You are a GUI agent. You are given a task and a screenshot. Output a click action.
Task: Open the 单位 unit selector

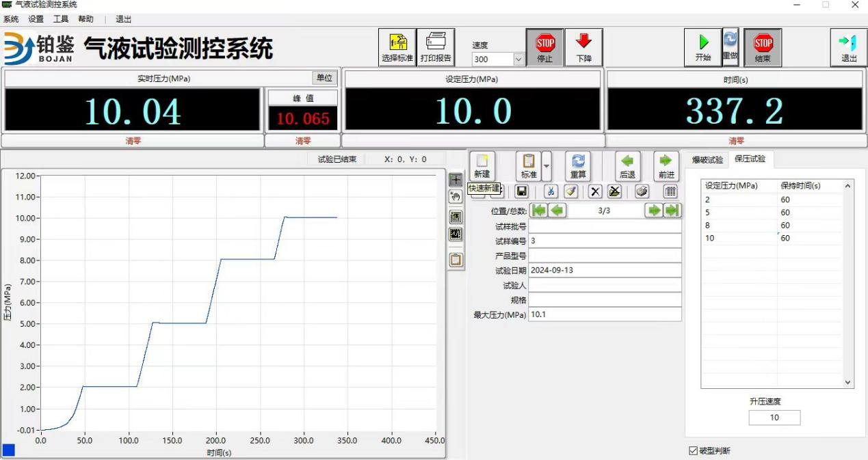[x=324, y=78]
